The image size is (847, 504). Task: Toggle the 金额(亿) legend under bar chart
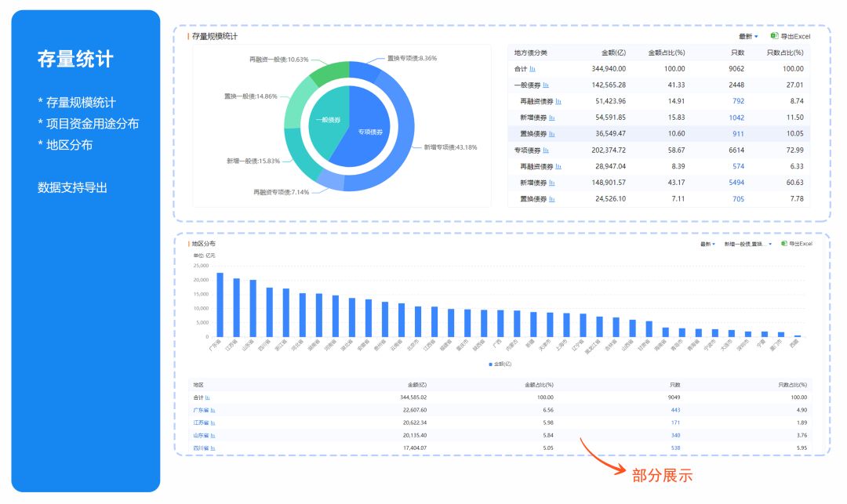(x=500, y=364)
